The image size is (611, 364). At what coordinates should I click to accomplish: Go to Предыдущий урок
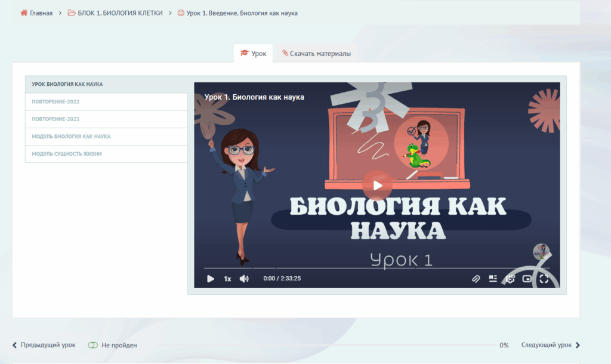pyautogui.click(x=44, y=345)
